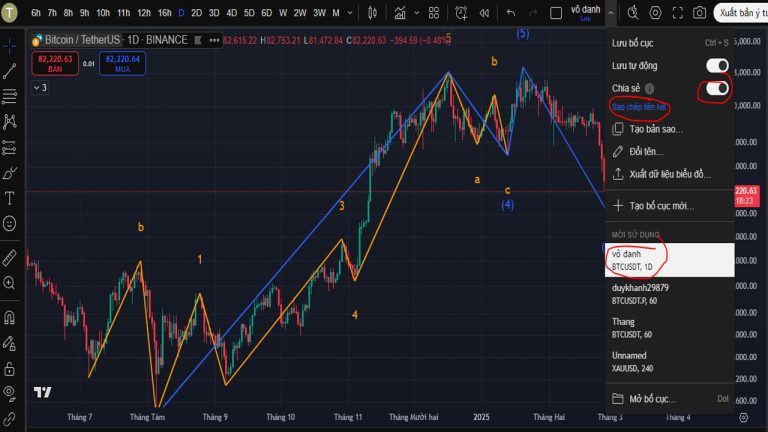The image size is (768, 432).
Task: Take a chart snapshot with camera
Action: (699, 13)
